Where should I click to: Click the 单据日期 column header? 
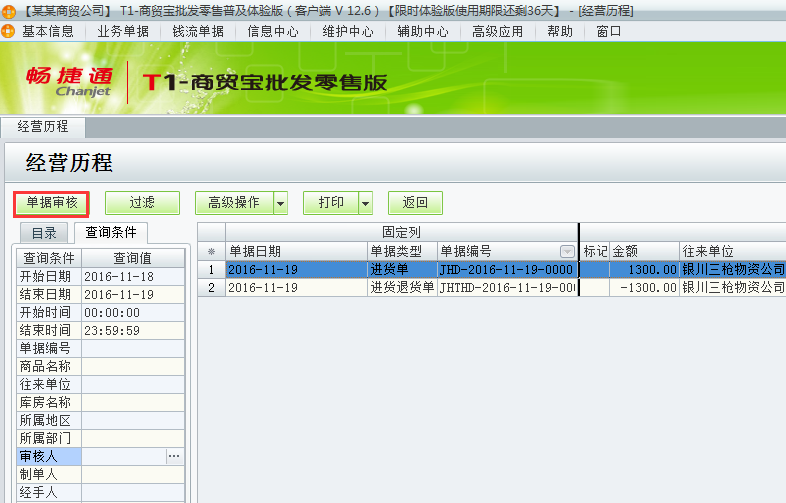(296, 251)
